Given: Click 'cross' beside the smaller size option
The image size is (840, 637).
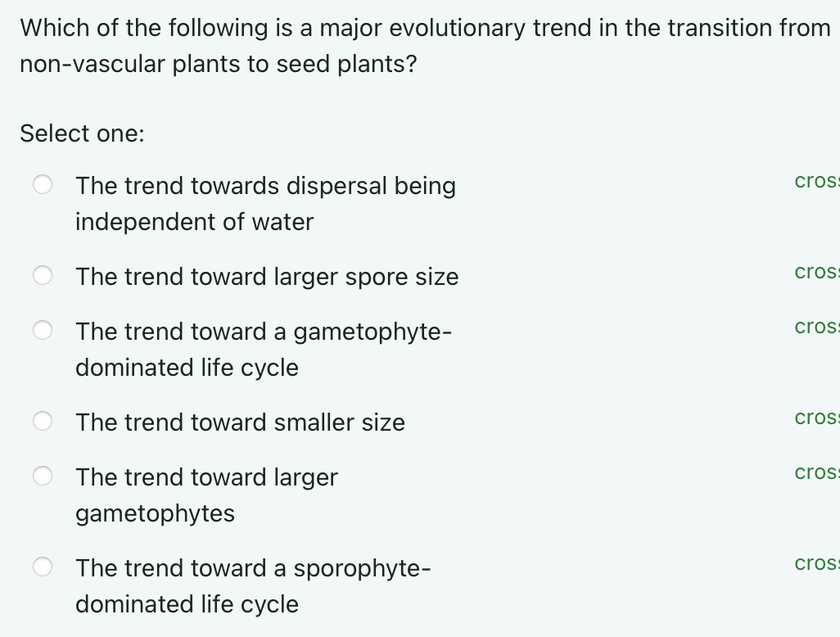Looking at the screenshot, I should click(x=815, y=417).
